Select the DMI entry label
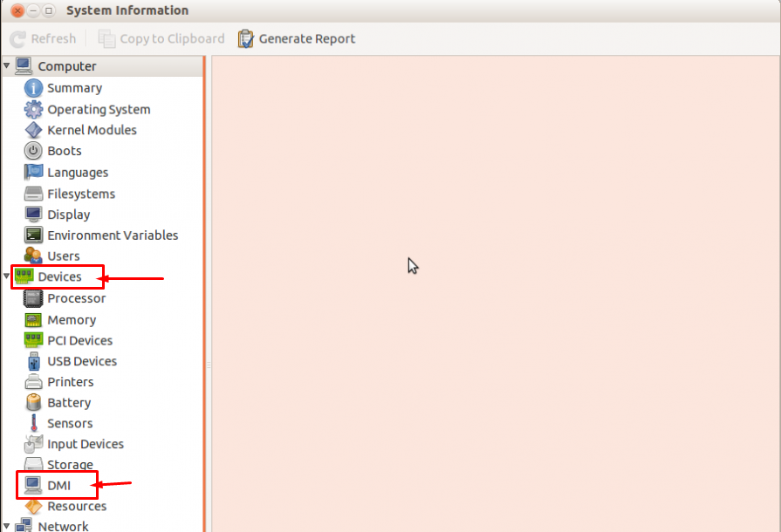The width and height of the screenshot is (781, 532). click(58, 485)
